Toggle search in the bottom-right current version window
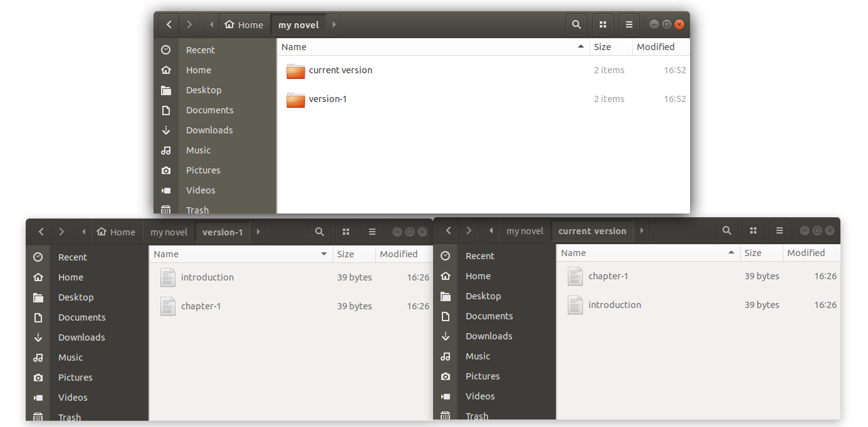868x427 pixels. tap(726, 231)
